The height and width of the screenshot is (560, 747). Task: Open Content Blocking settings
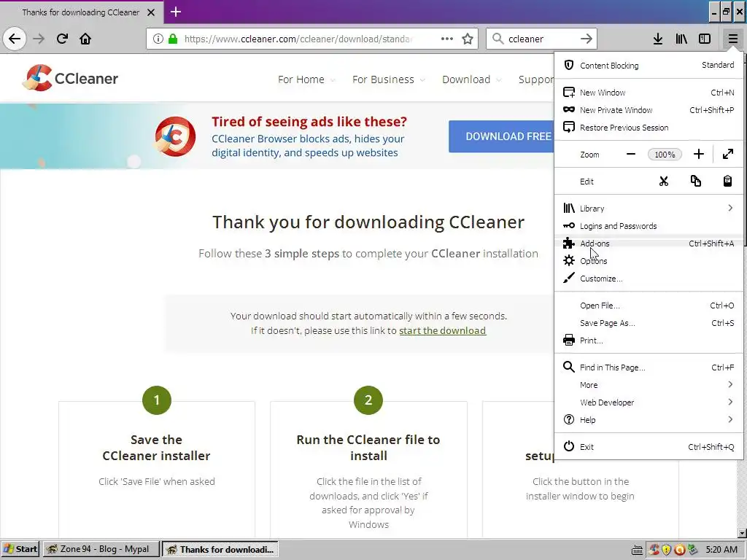(649, 65)
